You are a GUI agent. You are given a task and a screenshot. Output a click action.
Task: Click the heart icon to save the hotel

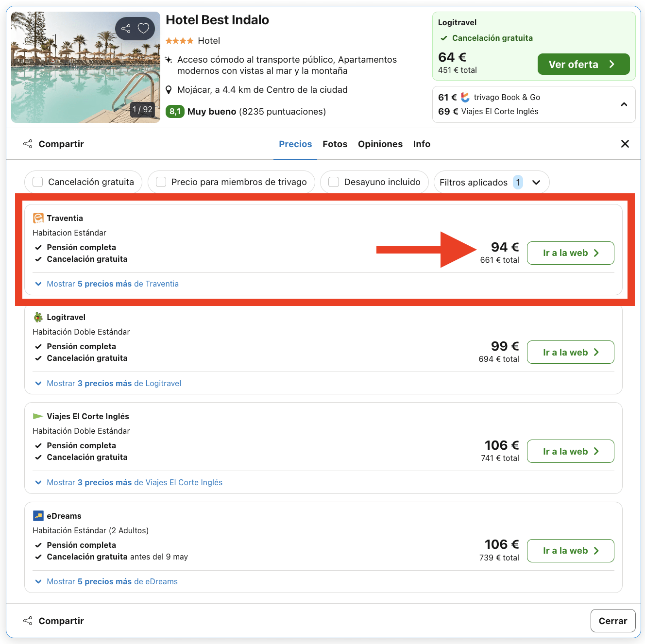(x=144, y=28)
